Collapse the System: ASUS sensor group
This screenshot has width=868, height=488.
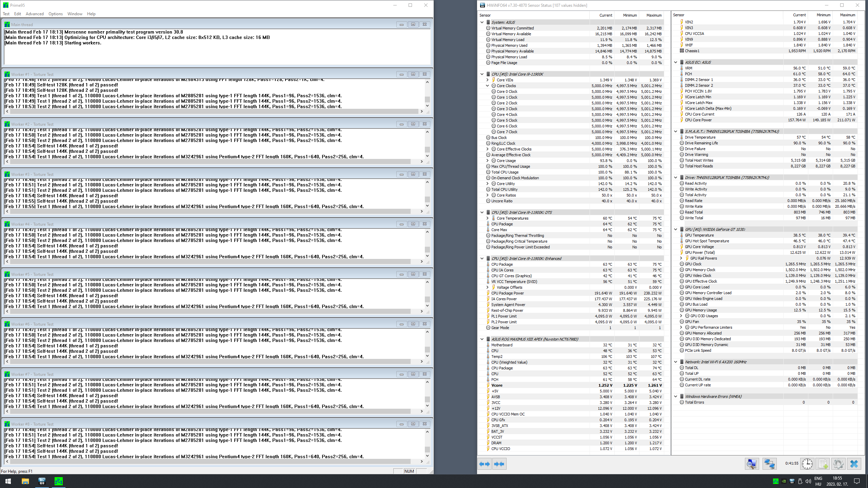pos(482,22)
